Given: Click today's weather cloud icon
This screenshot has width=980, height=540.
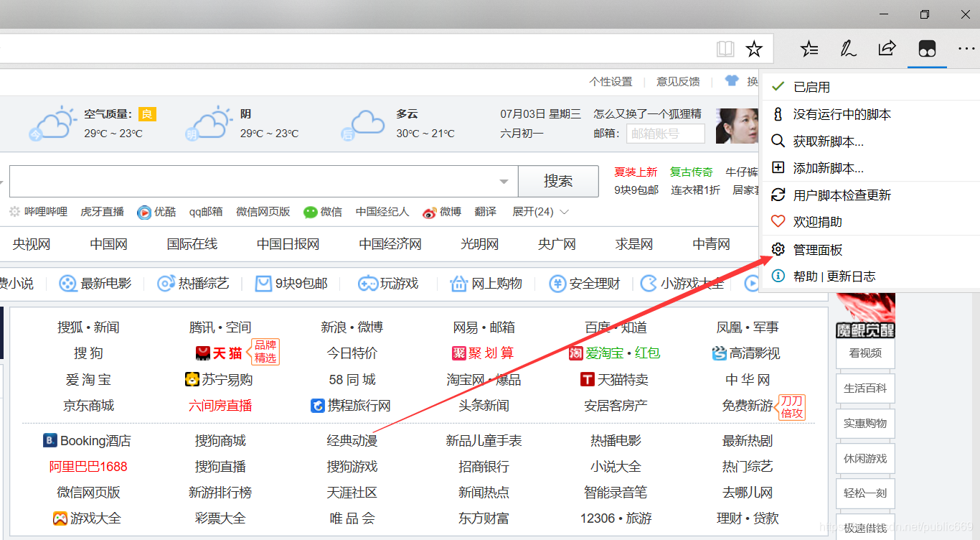Looking at the screenshot, I should [x=52, y=123].
